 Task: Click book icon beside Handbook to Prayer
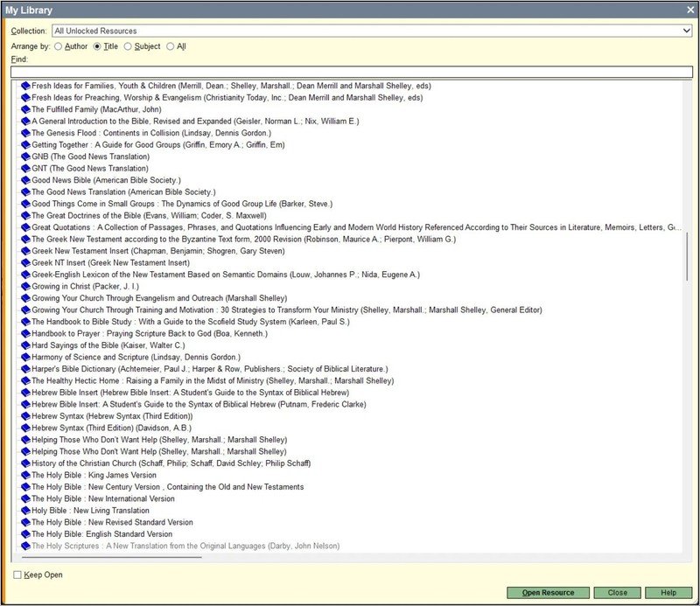tap(25, 333)
